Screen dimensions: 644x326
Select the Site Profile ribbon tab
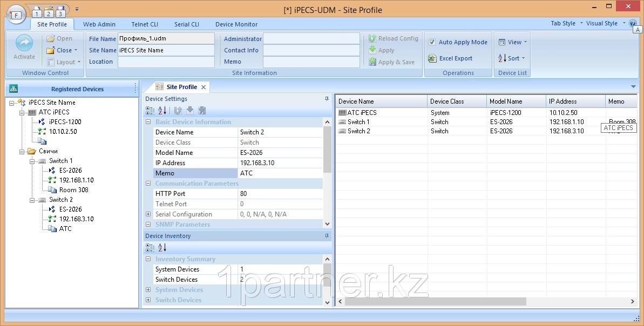point(52,24)
